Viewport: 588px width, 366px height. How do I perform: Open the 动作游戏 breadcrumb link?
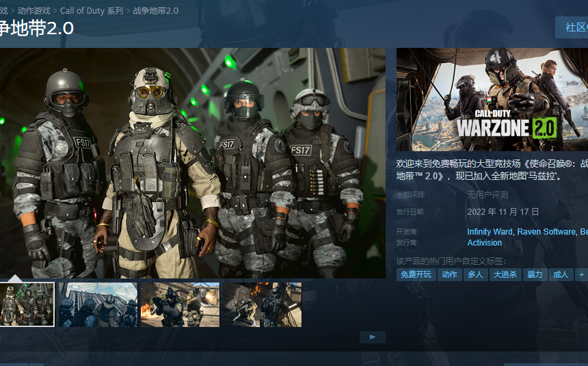34,10
